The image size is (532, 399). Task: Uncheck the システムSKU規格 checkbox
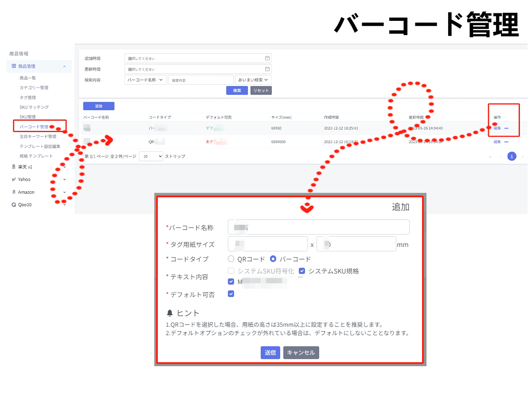(302, 271)
